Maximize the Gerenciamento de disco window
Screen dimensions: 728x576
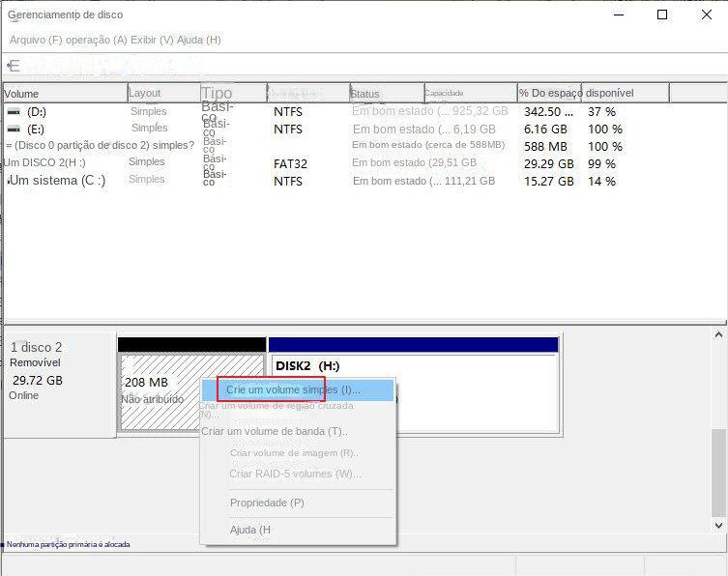pyautogui.click(x=662, y=14)
